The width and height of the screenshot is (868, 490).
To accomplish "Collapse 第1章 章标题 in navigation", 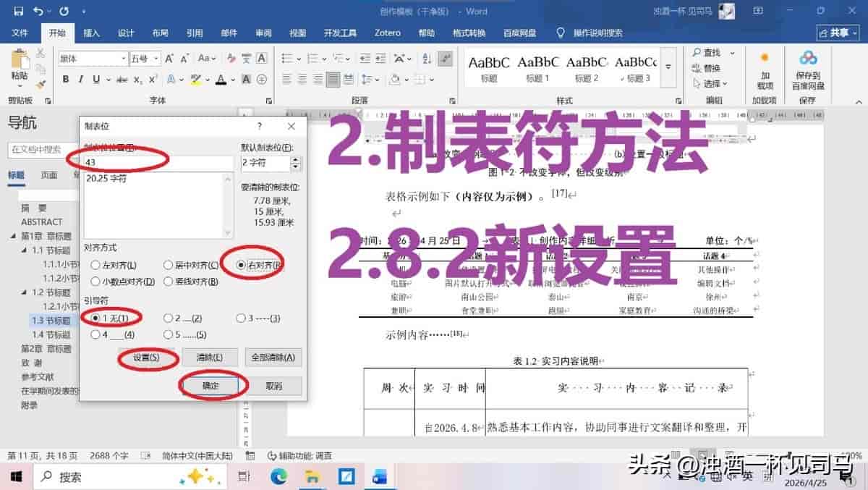I will click(x=14, y=236).
